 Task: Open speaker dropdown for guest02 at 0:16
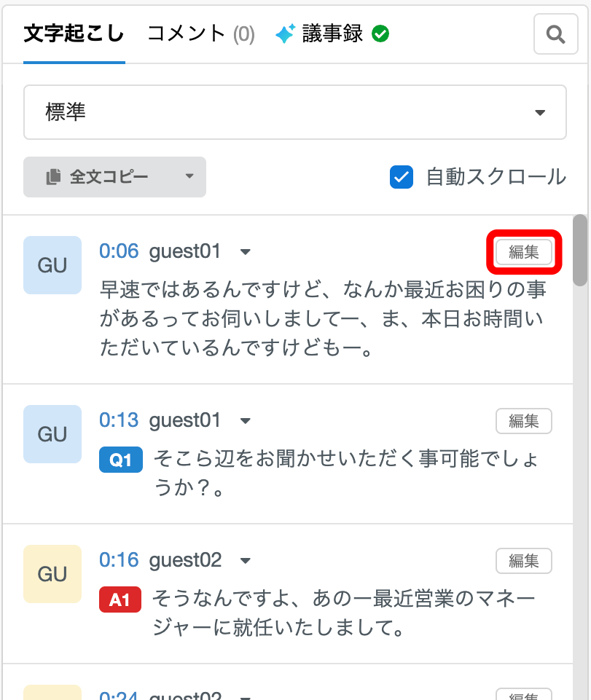[x=245, y=561]
